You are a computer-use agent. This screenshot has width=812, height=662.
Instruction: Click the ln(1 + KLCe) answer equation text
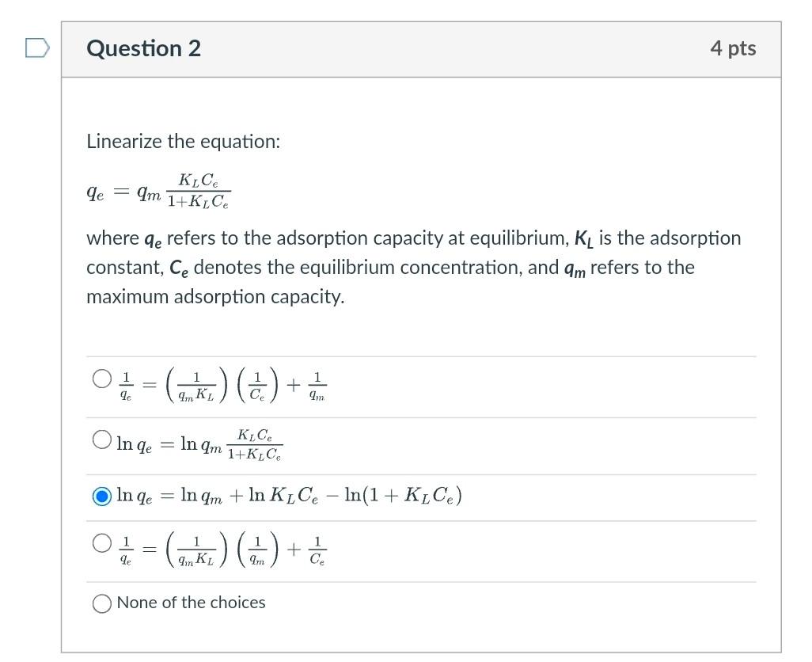290,496
